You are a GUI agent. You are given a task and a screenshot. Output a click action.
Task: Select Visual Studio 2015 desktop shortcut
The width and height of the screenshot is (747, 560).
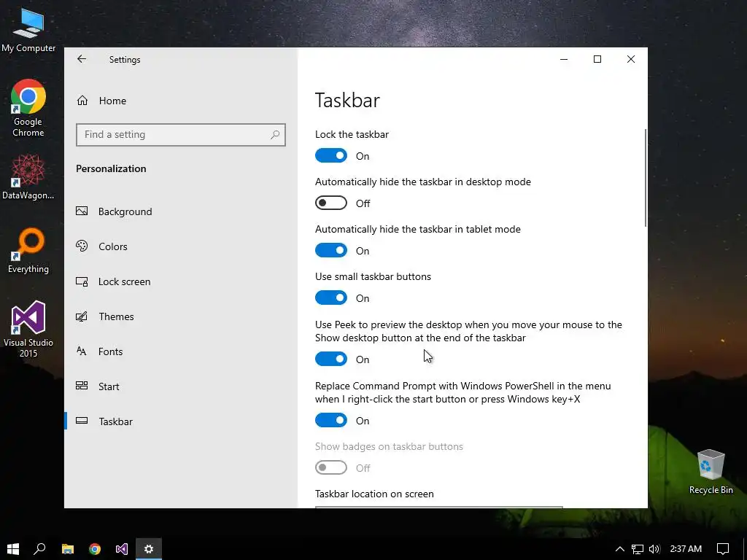[x=28, y=329]
